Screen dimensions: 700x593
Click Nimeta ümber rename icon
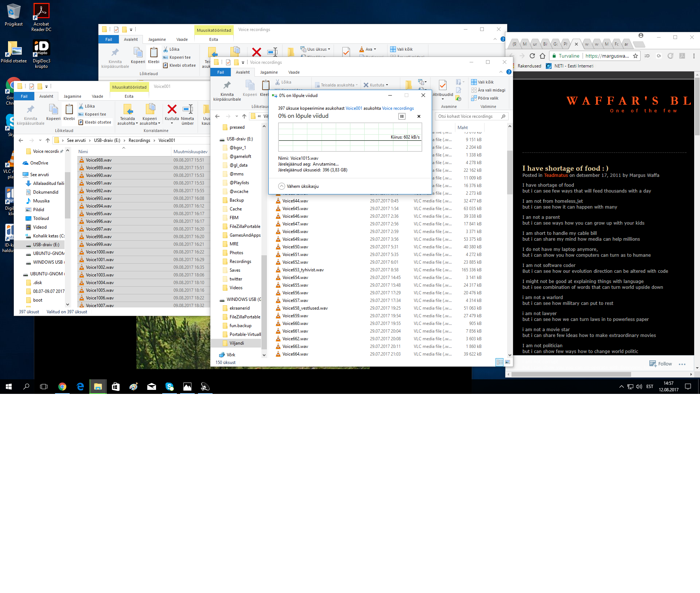pos(187,109)
